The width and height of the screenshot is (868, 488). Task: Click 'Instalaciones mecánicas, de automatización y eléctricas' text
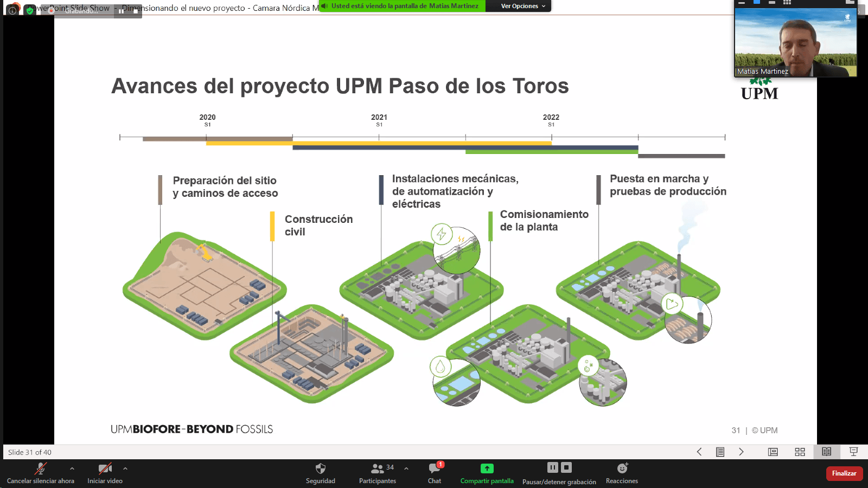point(455,191)
